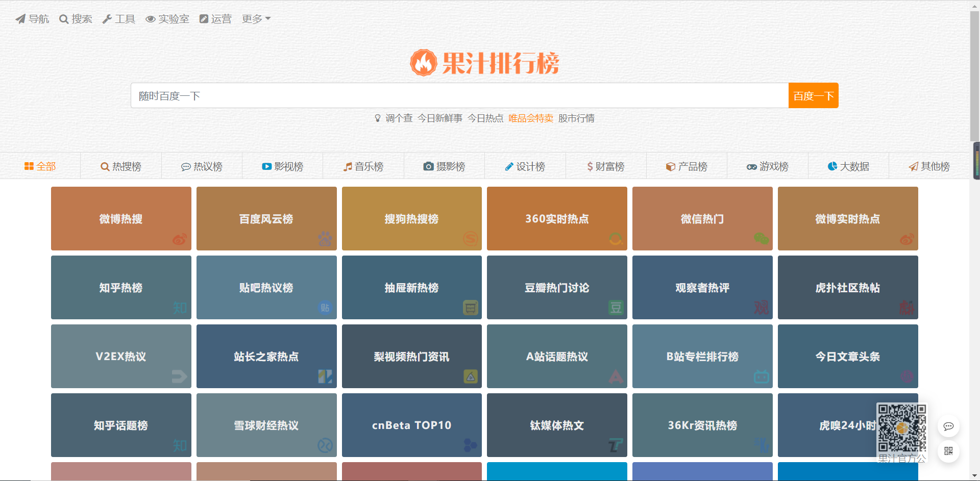Click the eye icon beside 实验室
The image size is (980, 481).
point(151,19)
